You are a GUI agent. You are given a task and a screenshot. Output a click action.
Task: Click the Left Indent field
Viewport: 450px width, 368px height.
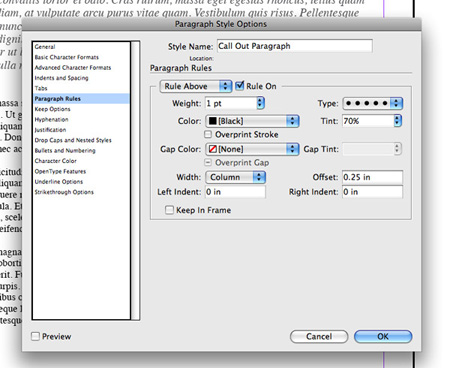(235, 192)
